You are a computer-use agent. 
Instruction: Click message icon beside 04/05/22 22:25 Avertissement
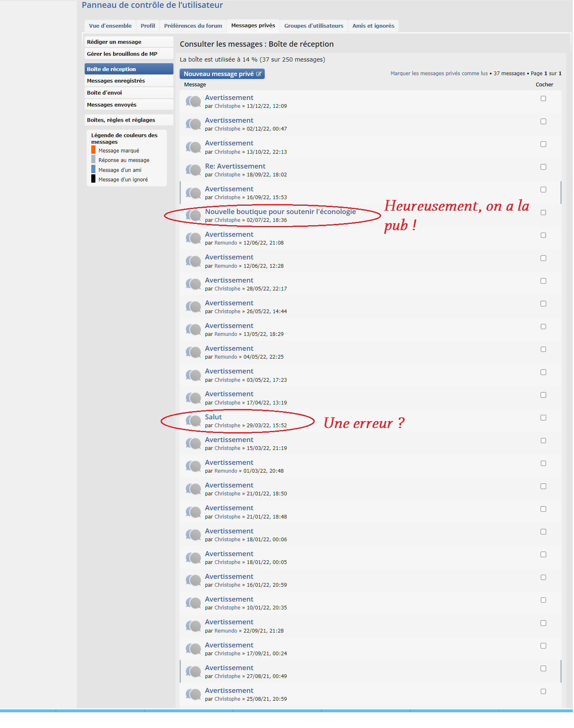(193, 352)
